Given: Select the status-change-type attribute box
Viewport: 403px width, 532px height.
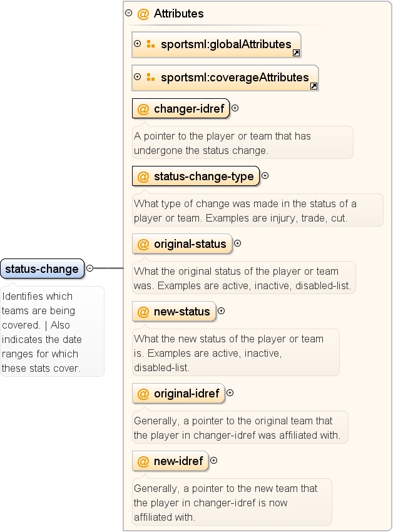Looking at the screenshot, I should tap(196, 176).
